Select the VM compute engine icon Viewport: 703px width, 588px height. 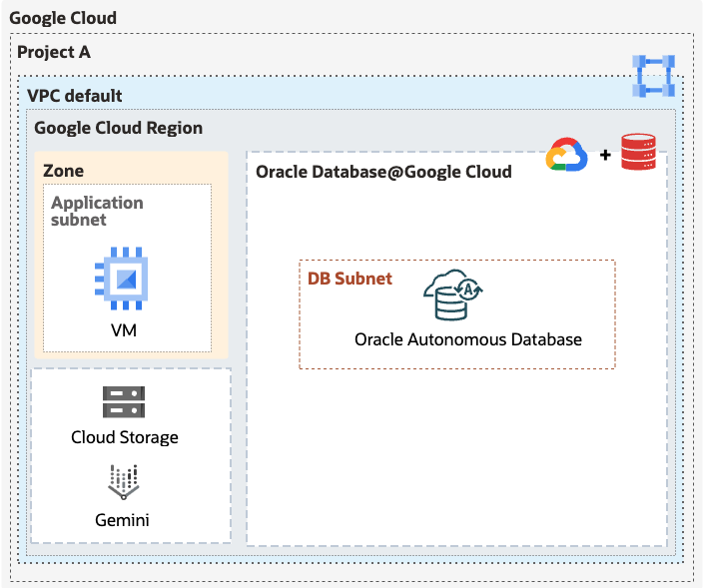[x=122, y=279]
